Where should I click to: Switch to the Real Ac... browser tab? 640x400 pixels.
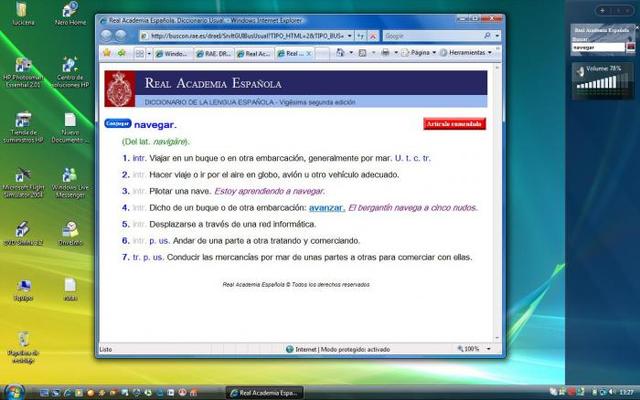[x=254, y=53]
